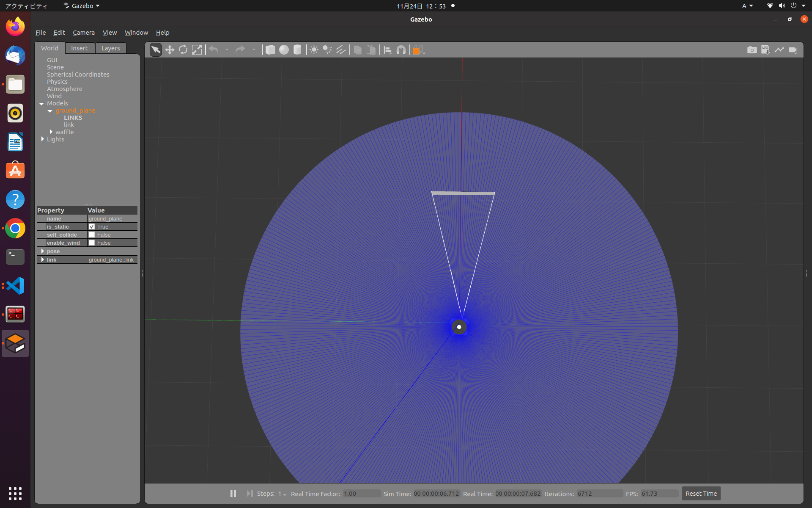The image size is (812, 508).
Task: Select the link item under LINKS
Action: (x=69, y=125)
